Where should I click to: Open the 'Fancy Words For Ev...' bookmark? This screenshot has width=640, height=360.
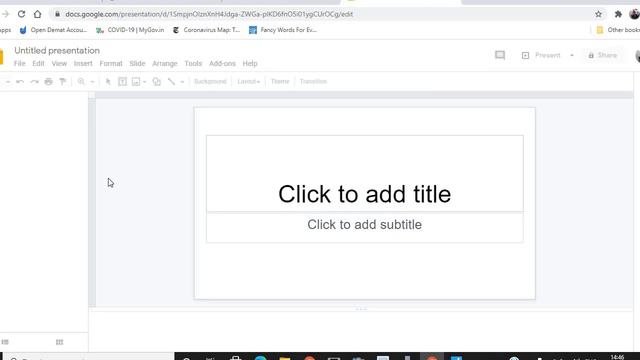point(283,30)
